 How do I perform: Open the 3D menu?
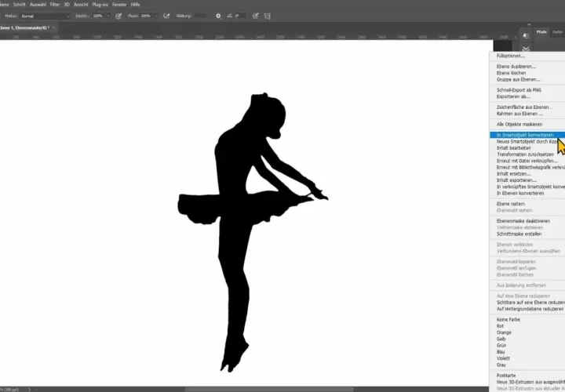tap(67, 5)
